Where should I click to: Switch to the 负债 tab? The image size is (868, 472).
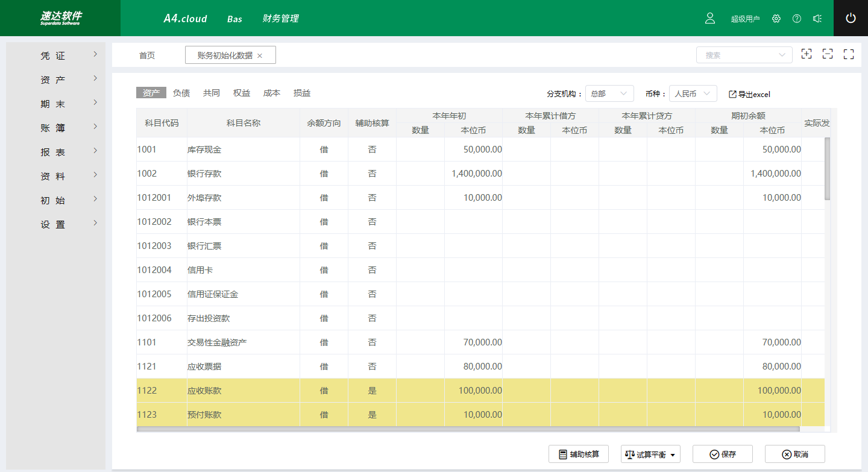coord(181,93)
